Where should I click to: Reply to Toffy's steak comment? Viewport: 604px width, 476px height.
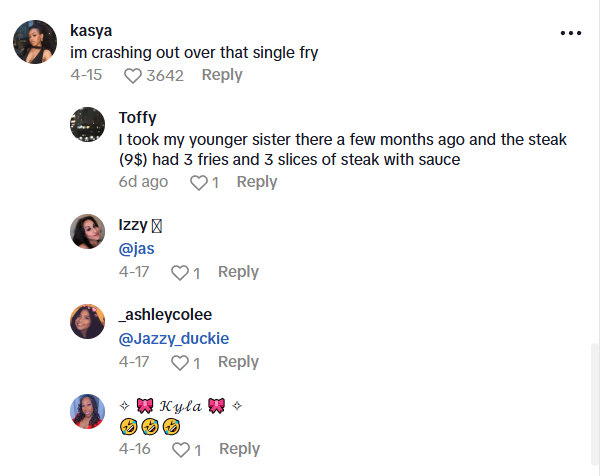click(x=257, y=182)
